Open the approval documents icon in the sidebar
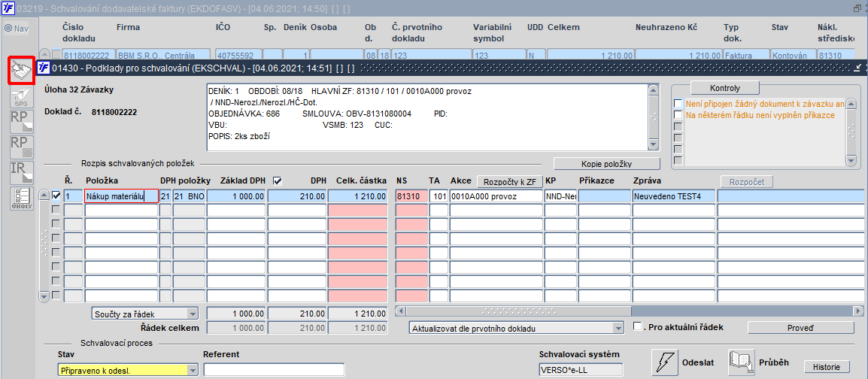Image resolution: width=868 pixels, height=379 pixels. pos(22,70)
